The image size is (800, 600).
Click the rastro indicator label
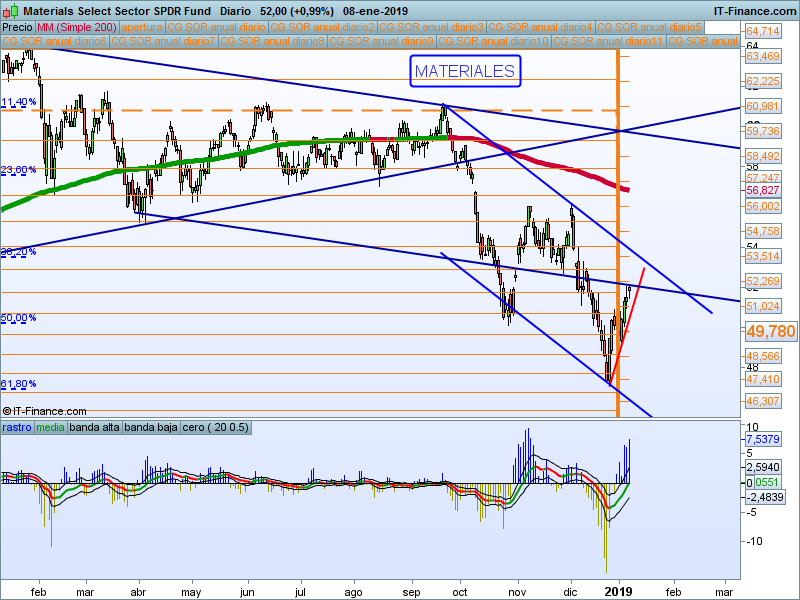coord(17,427)
